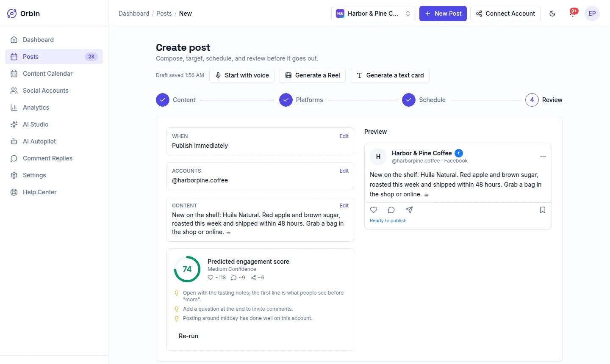Image resolution: width=610 pixels, height=364 pixels.
Task: Go to Dashboard in sidebar
Action: point(54,40)
